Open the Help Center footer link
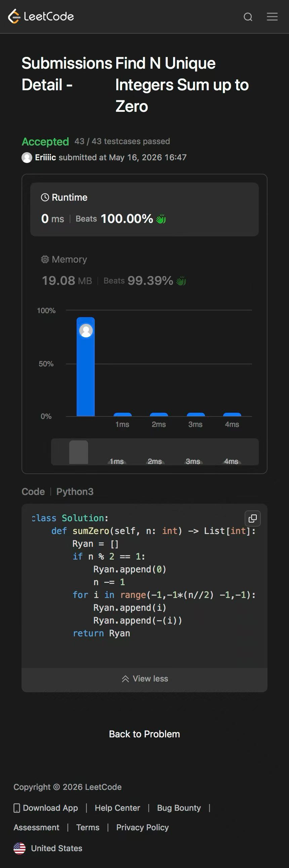289x868 pixels. pyautogui.click(x=117, y=808)
